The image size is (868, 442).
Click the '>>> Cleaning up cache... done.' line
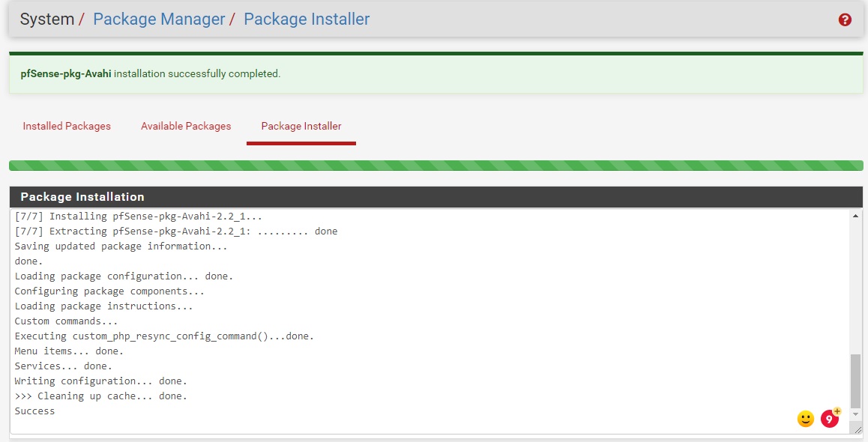click(100, 396)
